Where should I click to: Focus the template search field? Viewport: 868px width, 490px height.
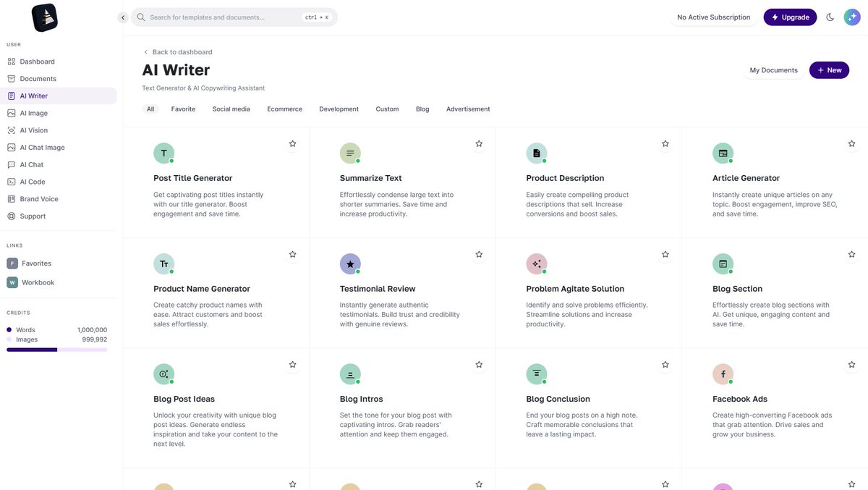point(234,17)
